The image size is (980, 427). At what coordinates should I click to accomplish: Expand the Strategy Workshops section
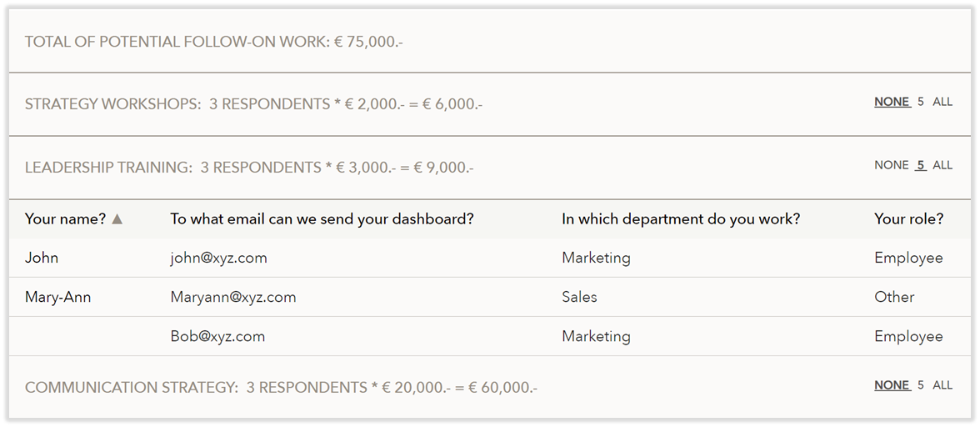pyautogui.click(x=253, y=104)
